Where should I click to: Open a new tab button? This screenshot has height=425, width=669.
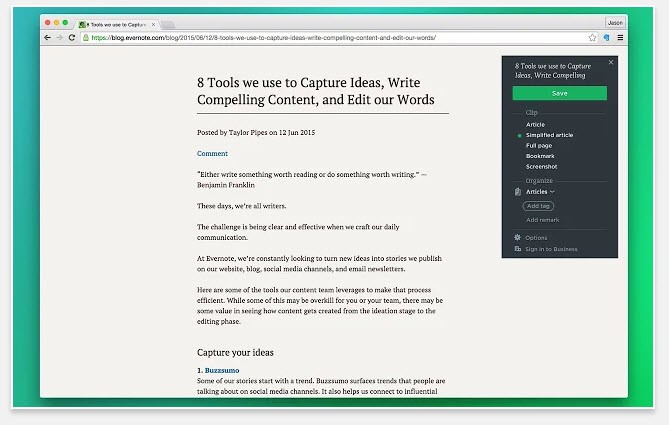[x=167, y=25]
